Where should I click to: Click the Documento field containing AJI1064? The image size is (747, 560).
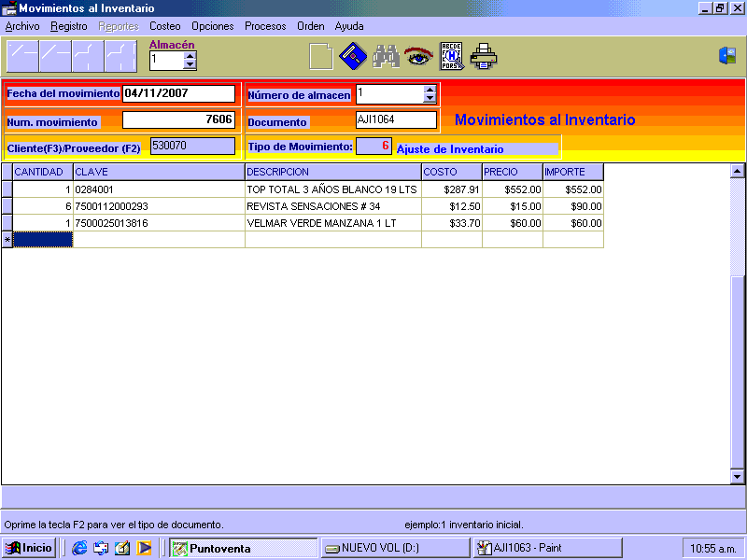pos(396,119)
